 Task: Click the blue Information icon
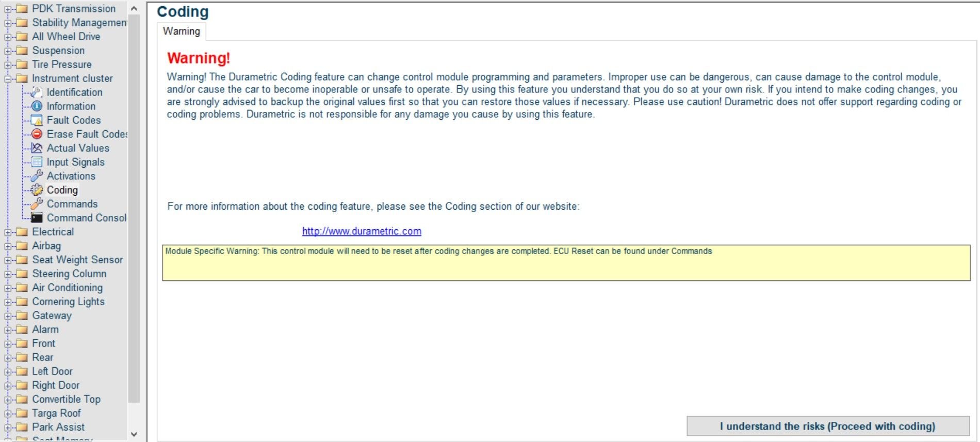pos(37,106)
